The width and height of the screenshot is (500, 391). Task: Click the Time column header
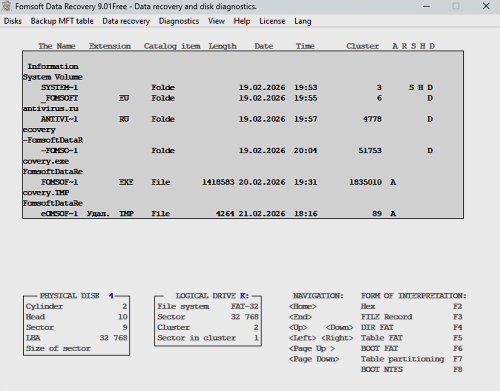tap(305, 46)
